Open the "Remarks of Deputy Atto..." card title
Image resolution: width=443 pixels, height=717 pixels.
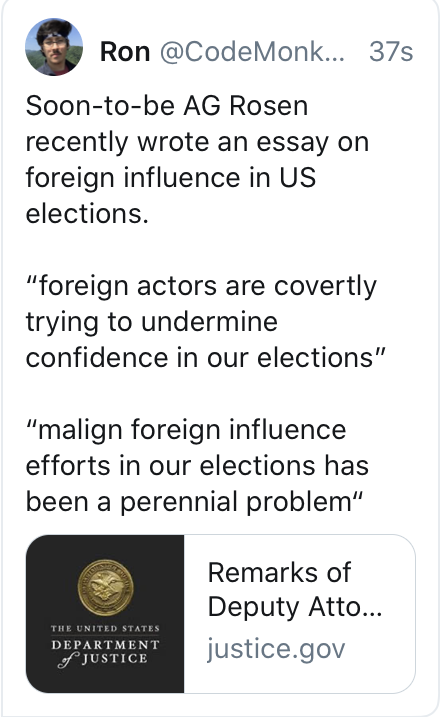[295, 589]
